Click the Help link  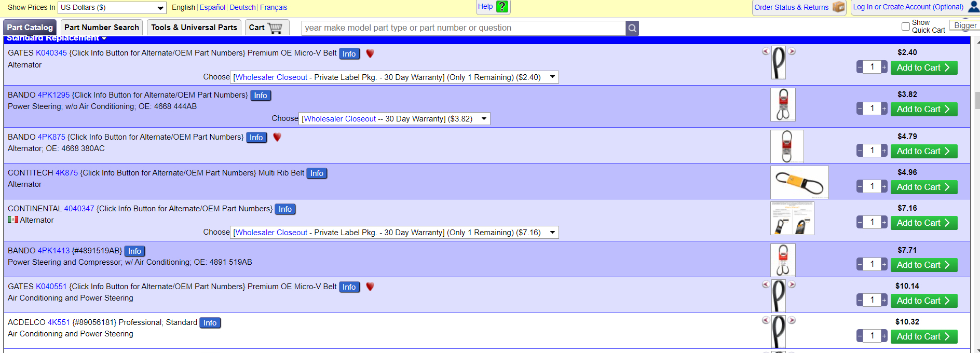click(485, 6)
